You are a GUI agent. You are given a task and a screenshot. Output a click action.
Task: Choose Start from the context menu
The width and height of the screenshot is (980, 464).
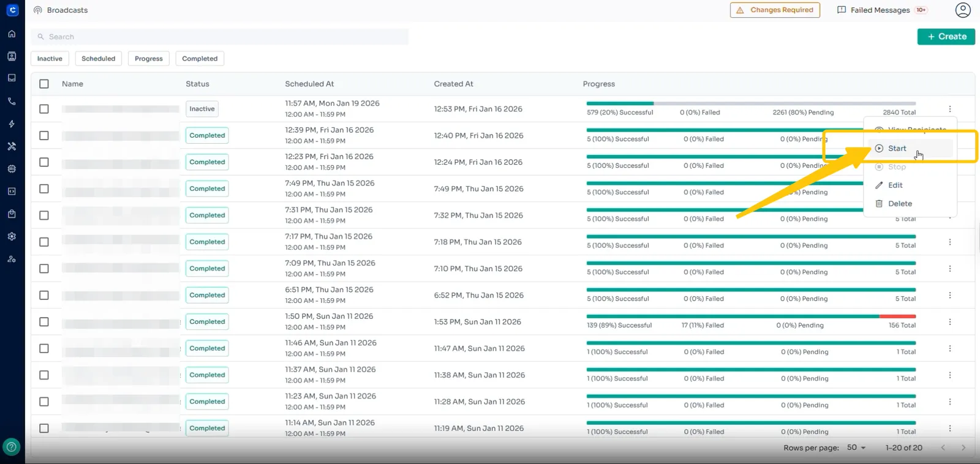(897, 149)
